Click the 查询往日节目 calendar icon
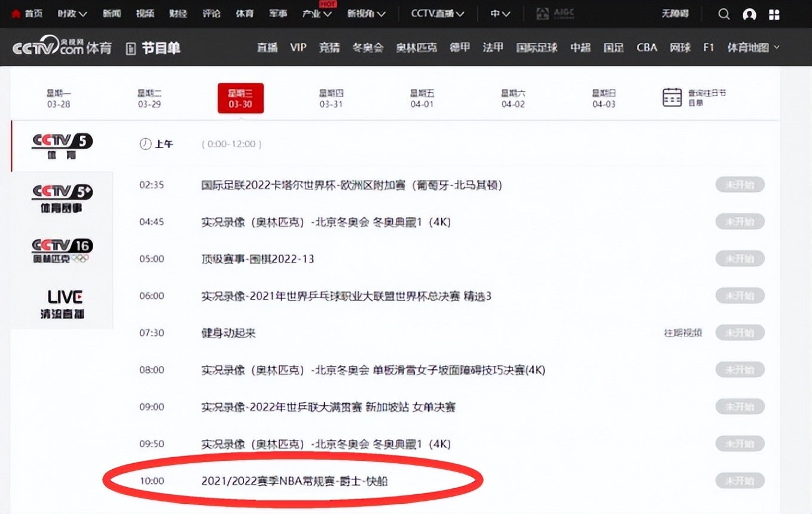812x514 pixels. [672, 97]
